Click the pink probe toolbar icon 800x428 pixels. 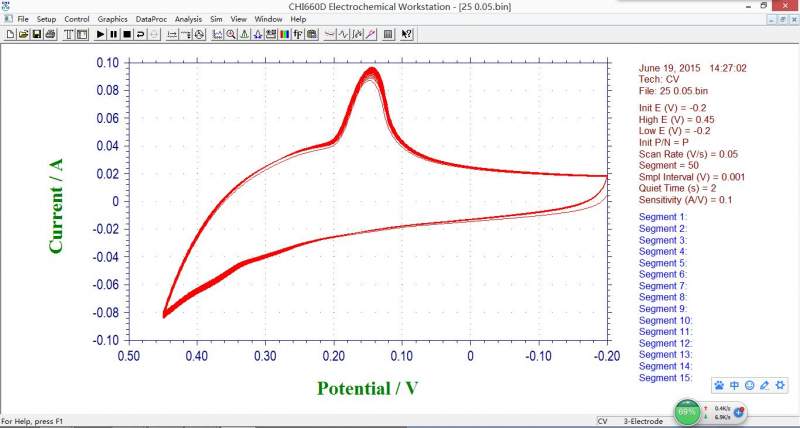(x=370, y=34)
